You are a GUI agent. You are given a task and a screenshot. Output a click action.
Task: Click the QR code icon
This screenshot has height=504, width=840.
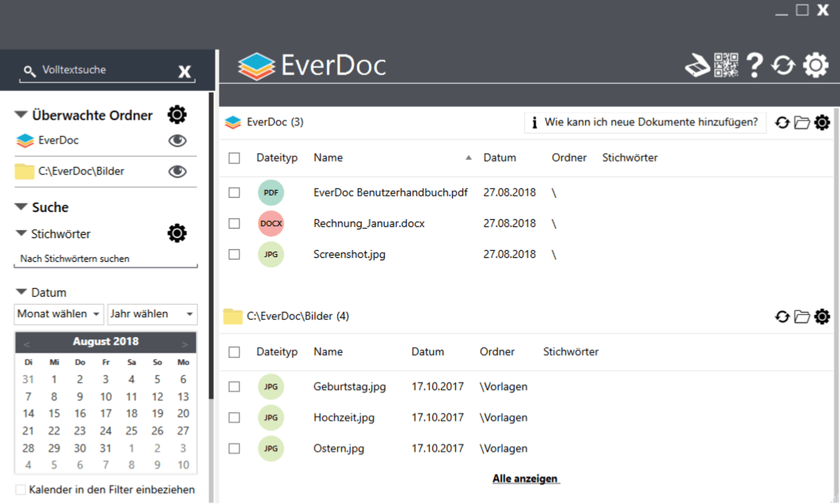[x=726, y=65]
